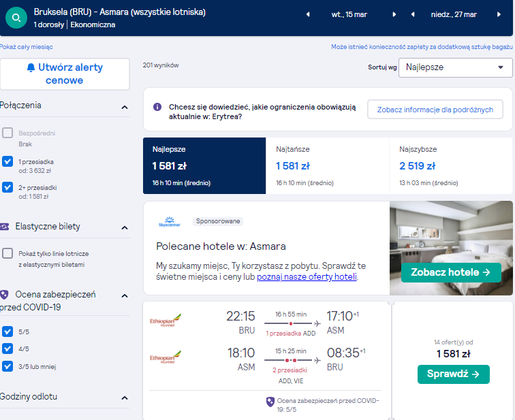Advance departure date past wt., 15 mar

(x=394, y=14)
